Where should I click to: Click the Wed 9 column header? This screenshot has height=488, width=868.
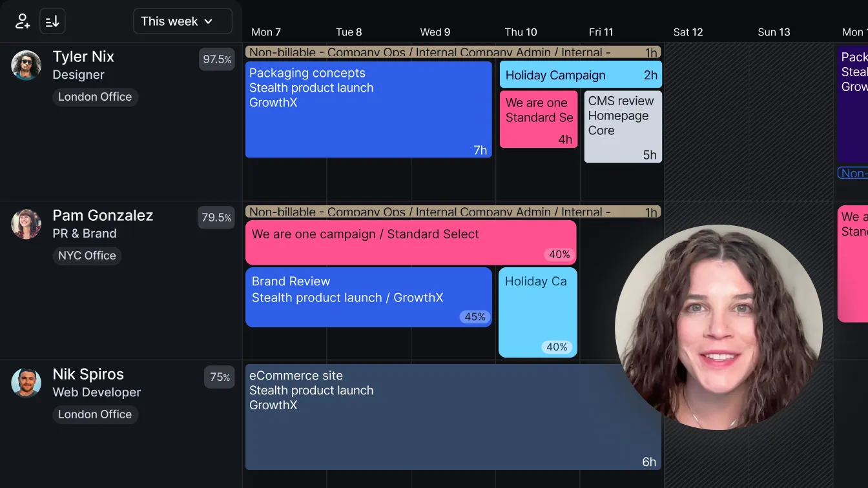click(435, 32)
